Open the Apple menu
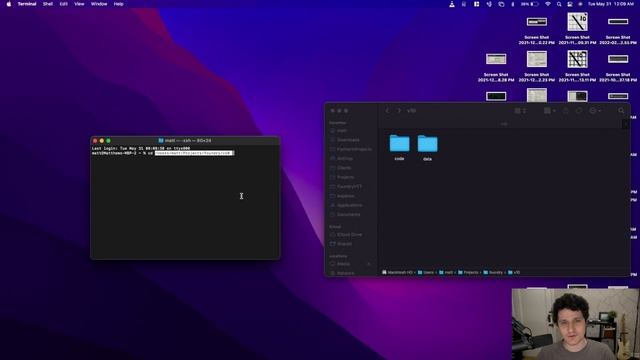640x360 pixels. tap(9, 4)
